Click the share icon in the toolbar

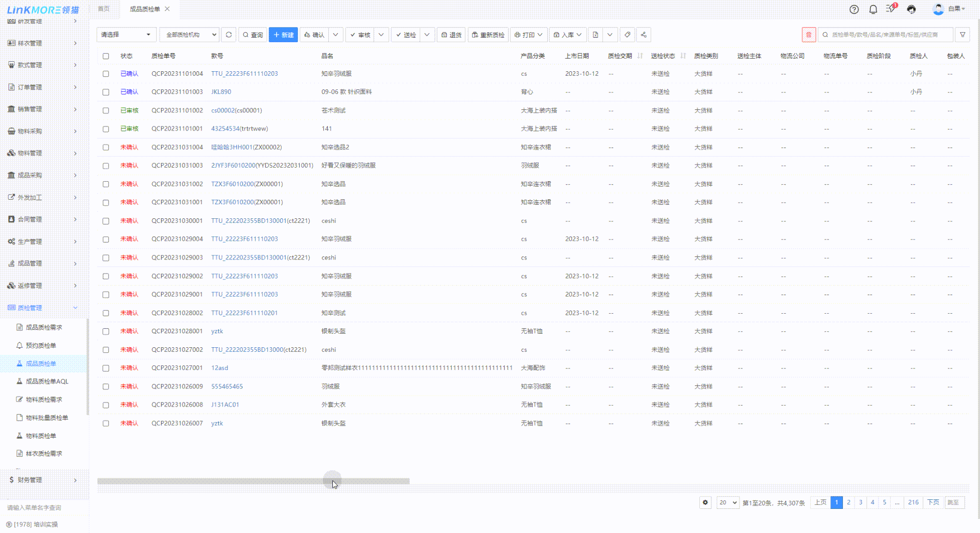pyautogui.click(x=644, y=35)
